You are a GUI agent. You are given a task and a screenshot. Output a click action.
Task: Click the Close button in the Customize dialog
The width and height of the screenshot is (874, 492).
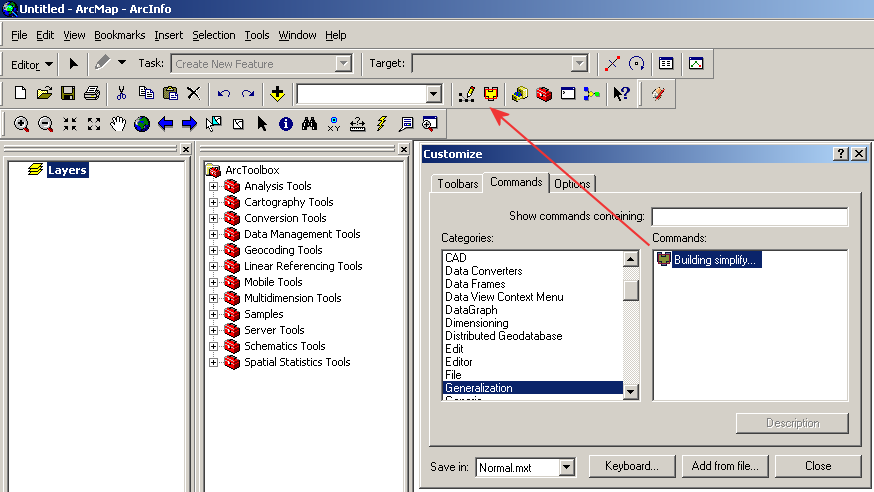point(818,466)
